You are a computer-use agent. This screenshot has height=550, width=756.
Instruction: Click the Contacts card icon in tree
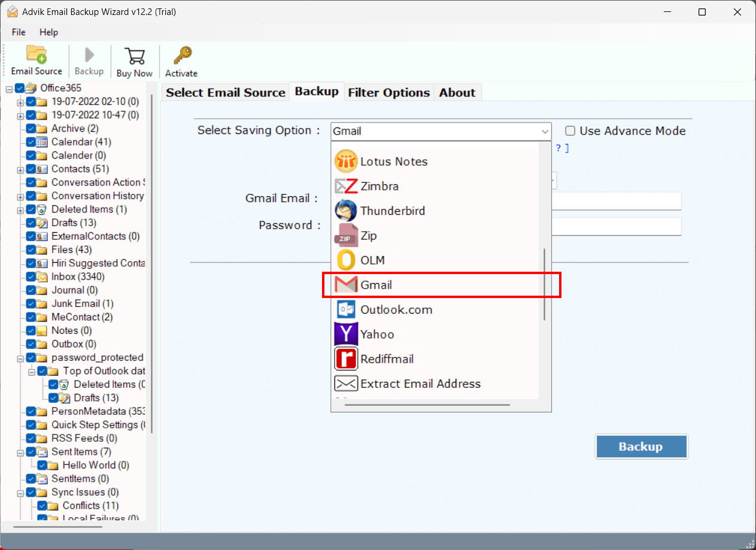point(42,169)
